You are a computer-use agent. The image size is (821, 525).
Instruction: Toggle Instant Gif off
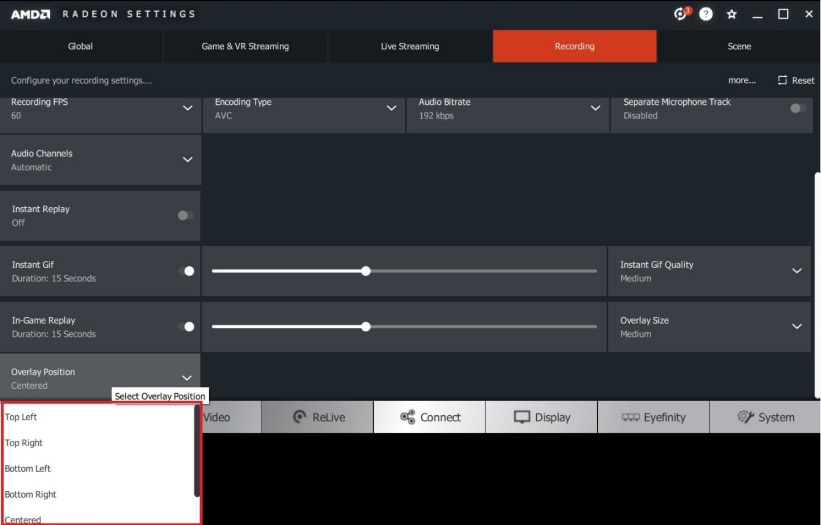pos(186,271)
